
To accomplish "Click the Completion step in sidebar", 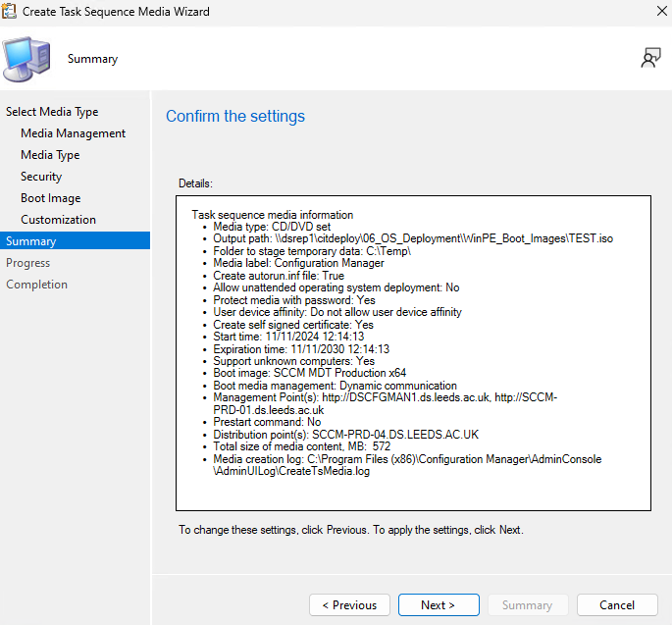I will pos(36,285).
